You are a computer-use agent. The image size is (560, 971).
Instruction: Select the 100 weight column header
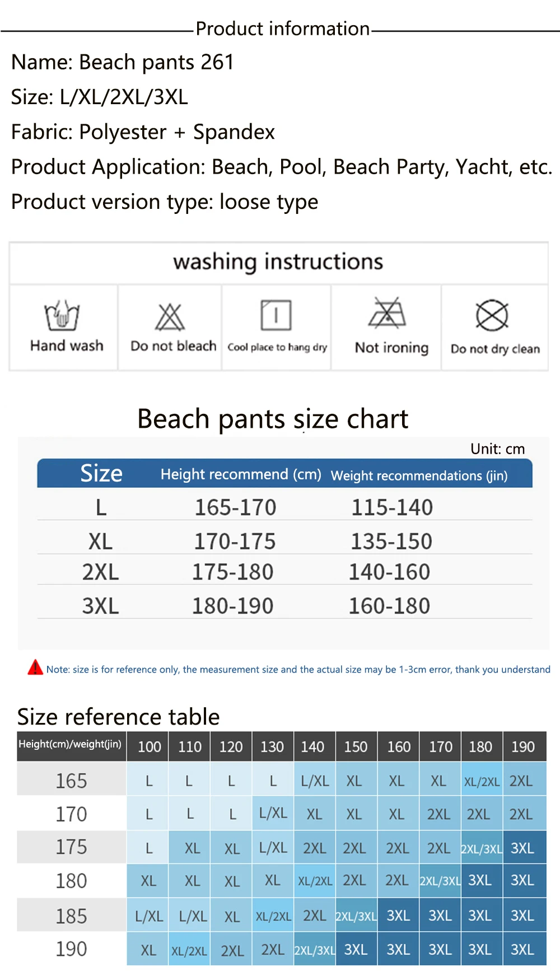point(149,746)
